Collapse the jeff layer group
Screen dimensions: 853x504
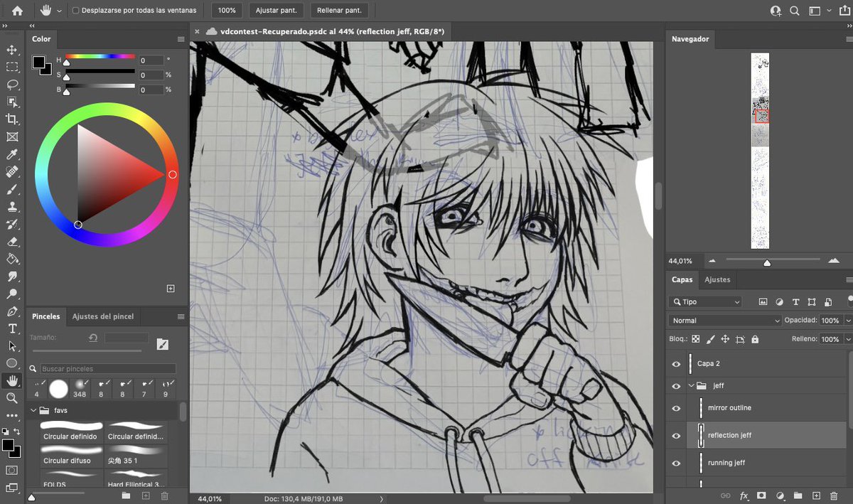691,386
